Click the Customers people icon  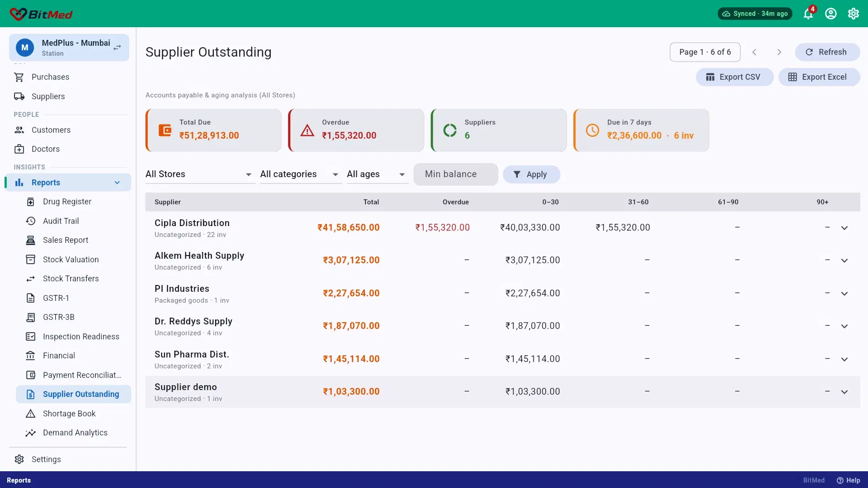pyautogui.click(x=19, y=130)
